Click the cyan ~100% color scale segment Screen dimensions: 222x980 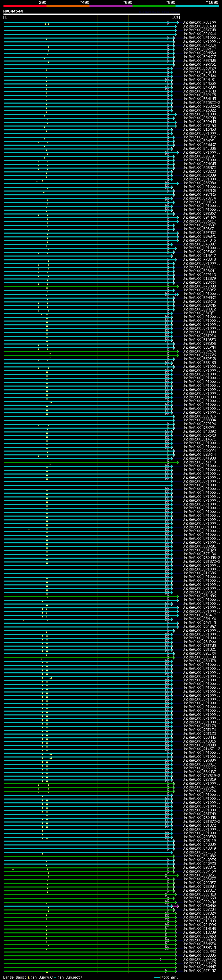point(197,6)
